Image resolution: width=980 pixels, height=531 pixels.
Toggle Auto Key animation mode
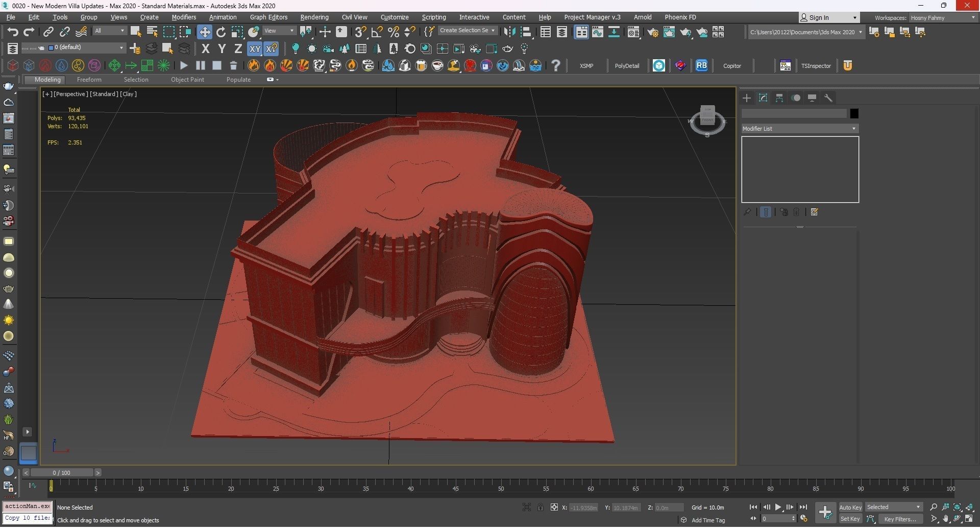tap(850, 507)
